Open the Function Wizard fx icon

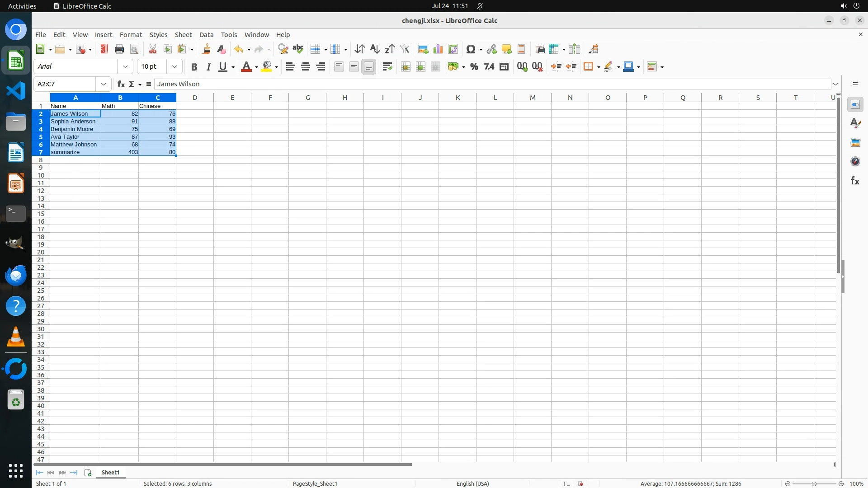coord(121,84)
